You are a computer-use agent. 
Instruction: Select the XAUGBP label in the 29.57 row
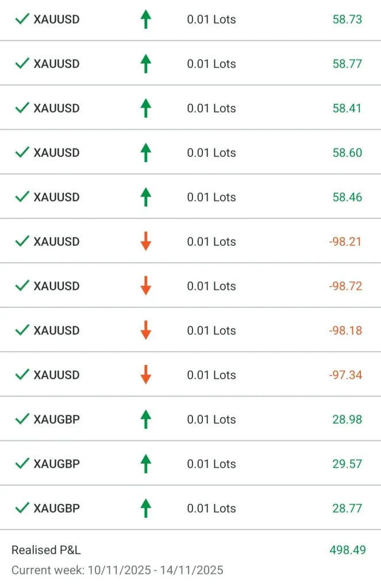[x=56, y=464]
